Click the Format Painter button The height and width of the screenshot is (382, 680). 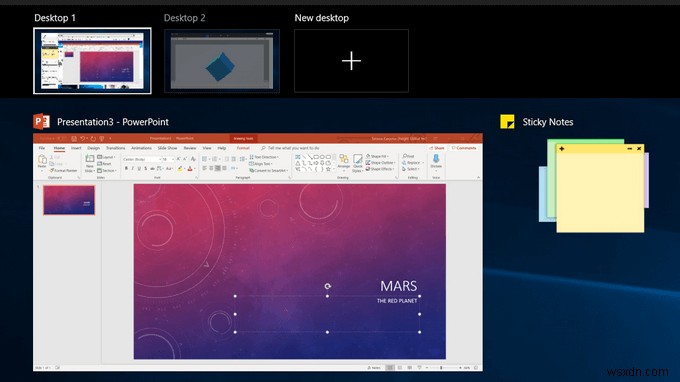63,170
